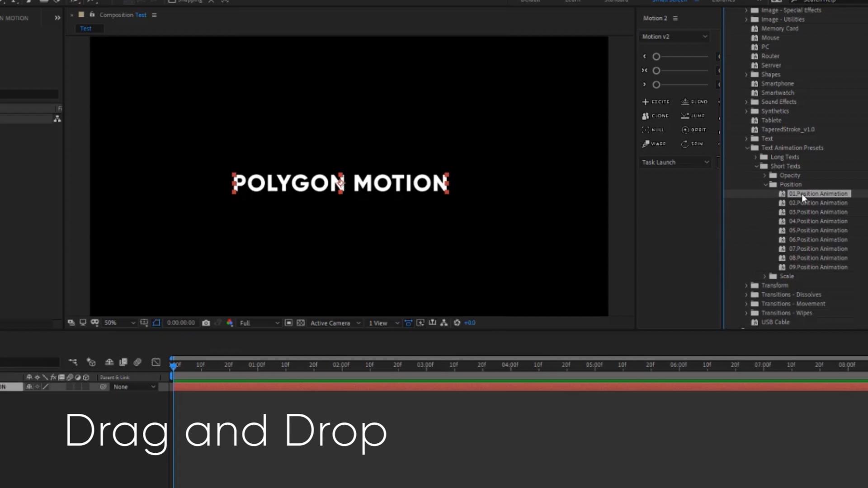Enable frame blending icon in timeline
The image size is (868, 488).
pos(123,362)
